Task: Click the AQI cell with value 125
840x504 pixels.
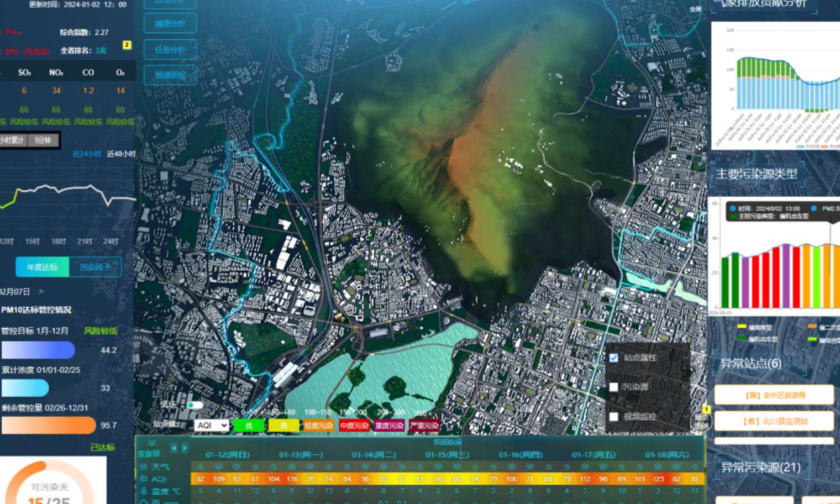Action: coord(658,479)
